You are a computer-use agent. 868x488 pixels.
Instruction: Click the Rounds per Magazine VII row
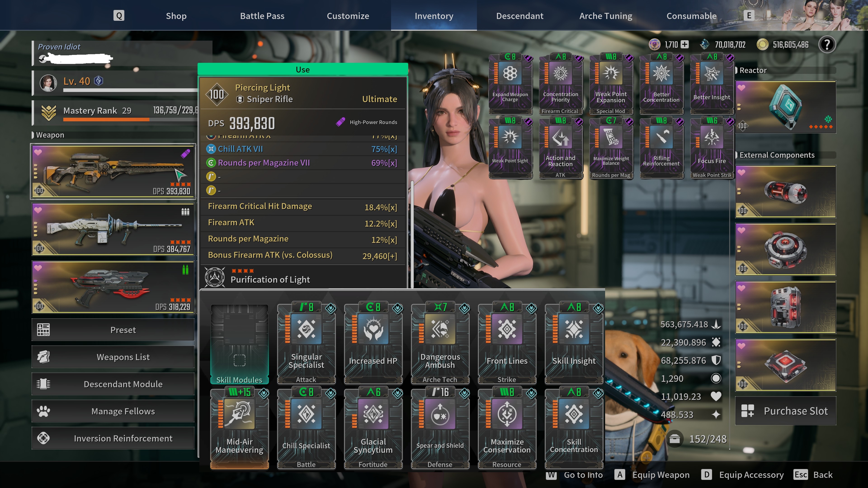click(x=303, y=163)
